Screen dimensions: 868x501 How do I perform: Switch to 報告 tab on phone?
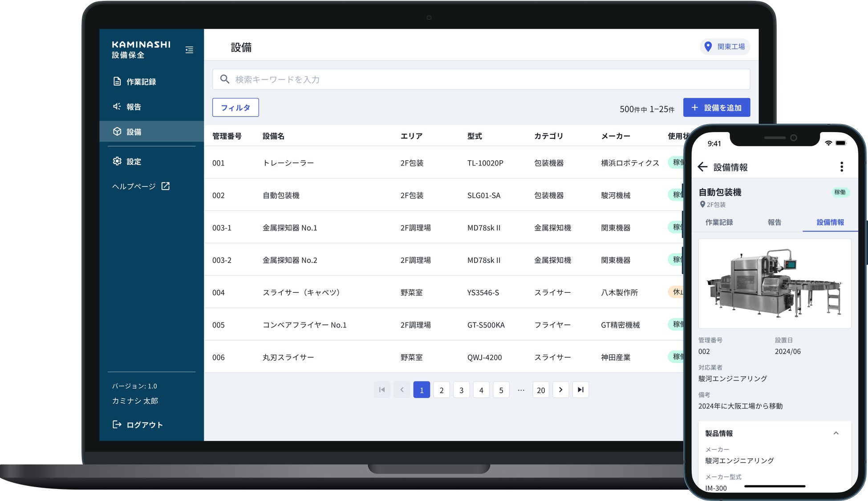tap(774, 222)
